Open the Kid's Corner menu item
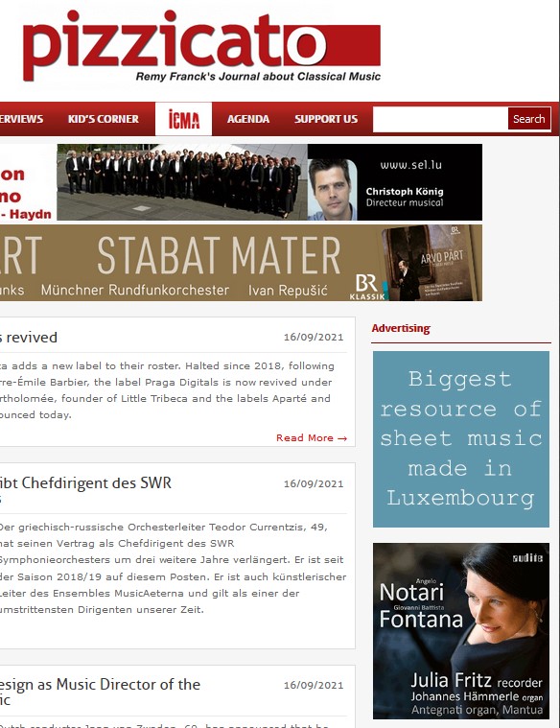 click(x=104, y=119)
